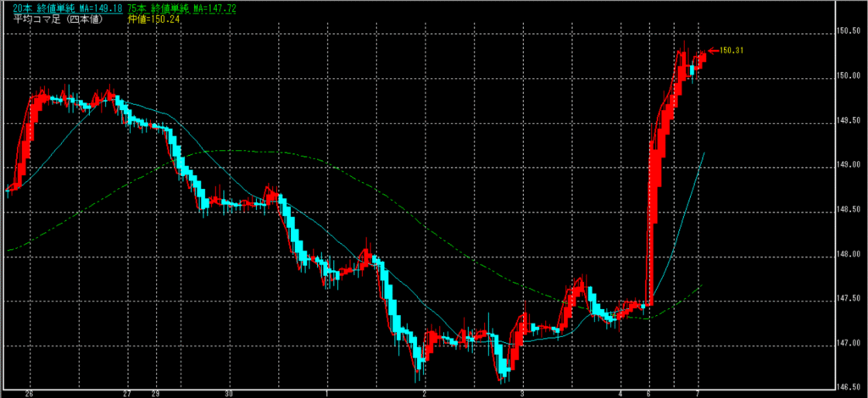Click date marker 3 on time axis
This screenshot has width=868, height=398.
tap(523, 394)
